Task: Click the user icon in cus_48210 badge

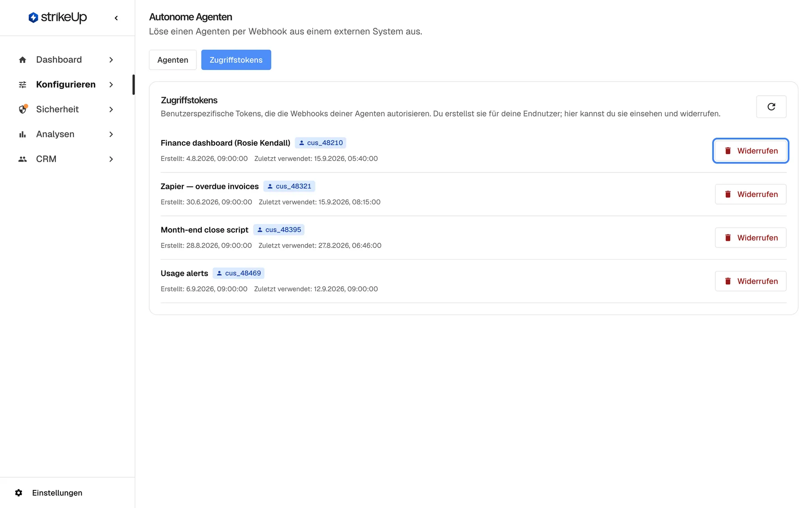Action: pyautogui.click(x=302, y=143)
